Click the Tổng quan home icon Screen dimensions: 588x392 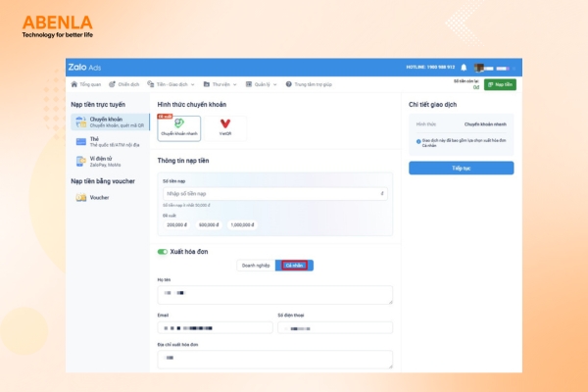point(74,84)
